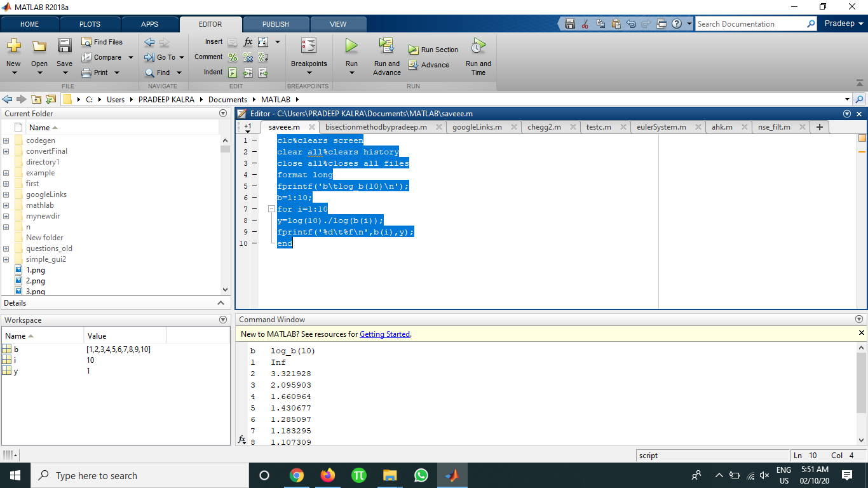Close the Getting Started banner
This screenshot has width=868, height=488.
click(862, 333)
